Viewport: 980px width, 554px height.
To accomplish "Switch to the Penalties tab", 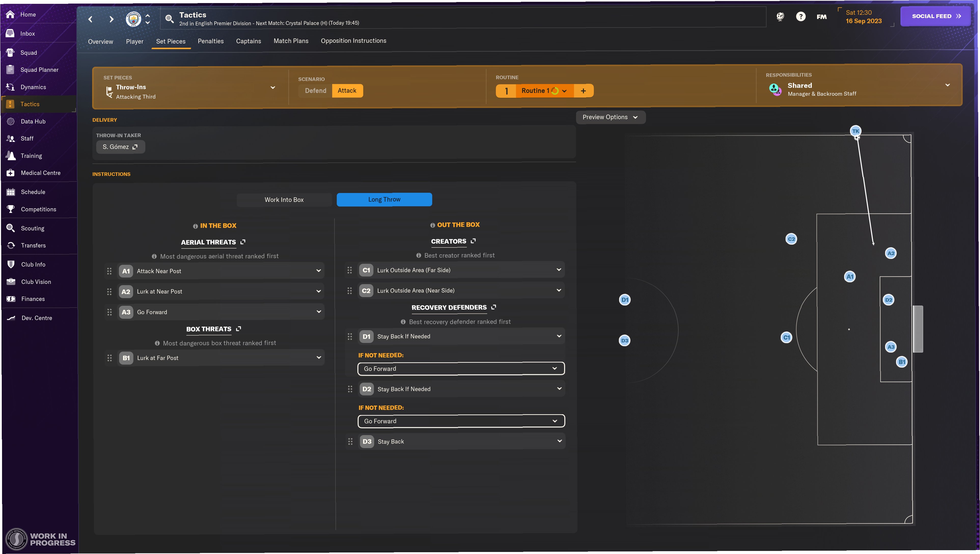I will [x=210, y=41].
